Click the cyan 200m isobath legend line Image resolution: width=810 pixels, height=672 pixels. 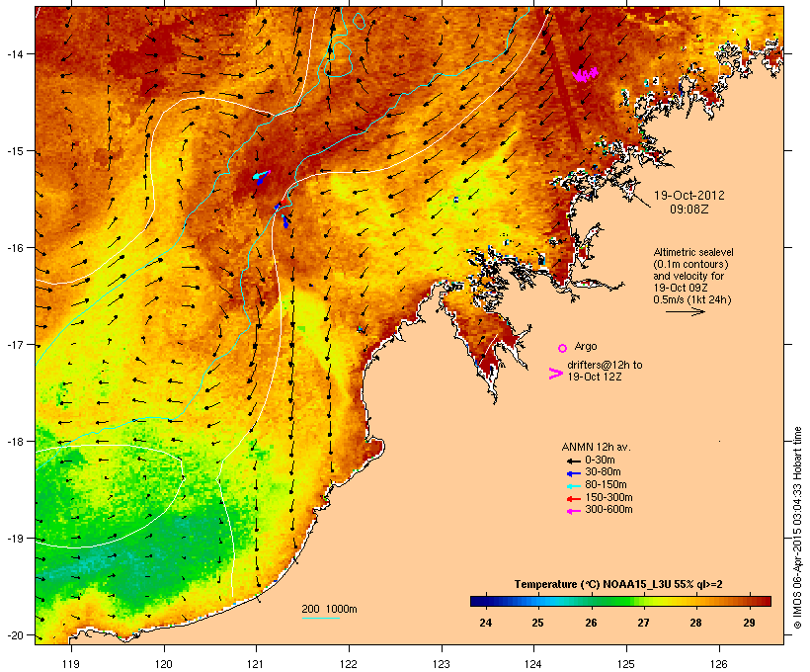click(321, 618)
